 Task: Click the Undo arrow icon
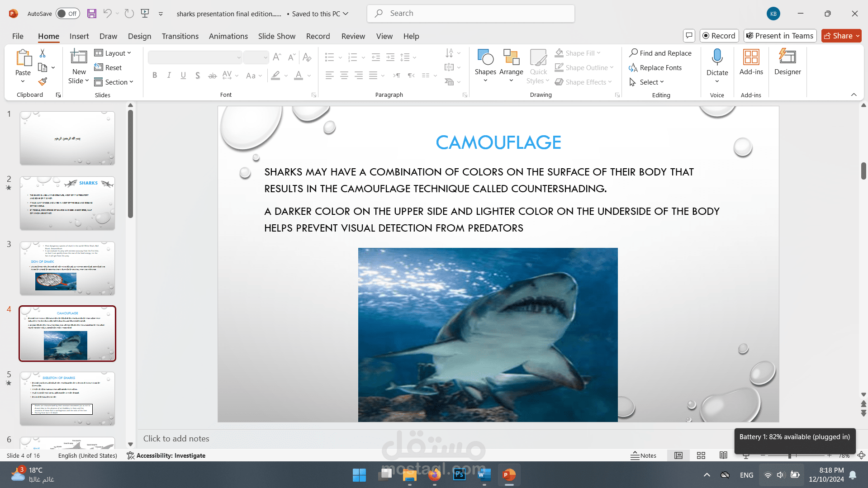[107, 14]
